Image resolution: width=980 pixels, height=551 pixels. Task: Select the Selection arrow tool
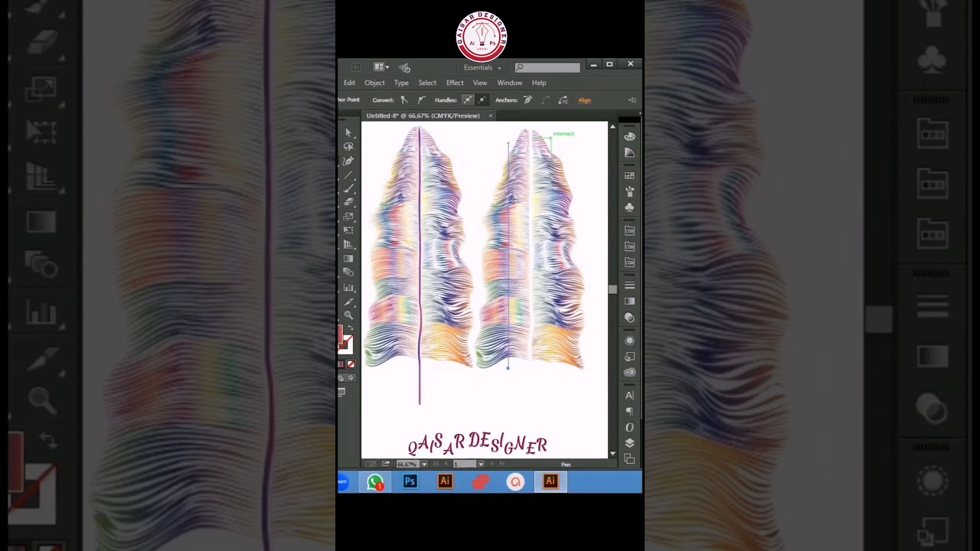pos(348,132)
